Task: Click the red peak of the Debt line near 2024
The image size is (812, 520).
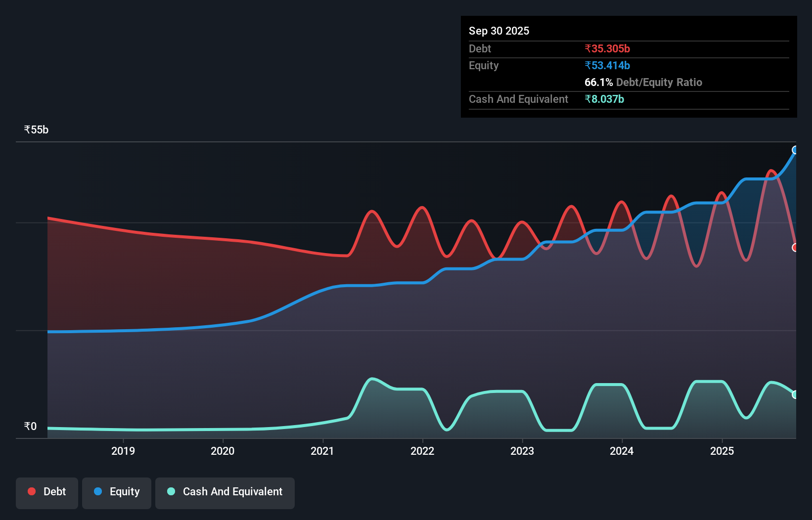Action: [622, 201]
